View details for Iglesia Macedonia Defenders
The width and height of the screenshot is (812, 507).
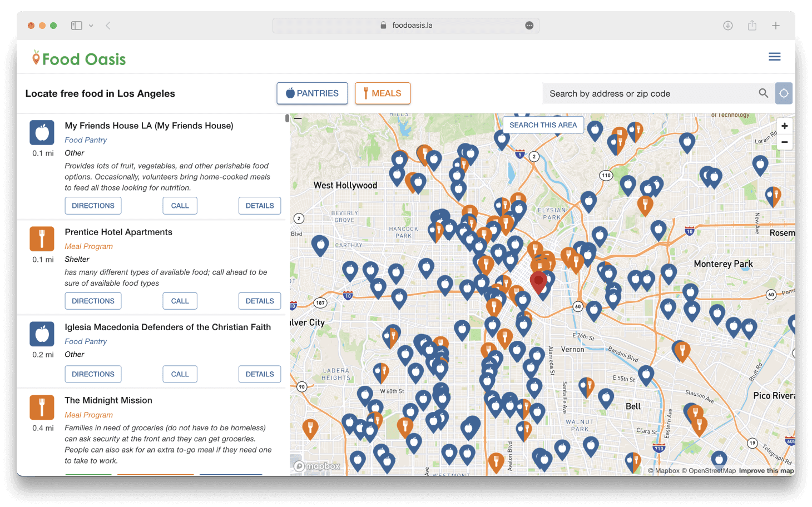(x=260, y=374)
